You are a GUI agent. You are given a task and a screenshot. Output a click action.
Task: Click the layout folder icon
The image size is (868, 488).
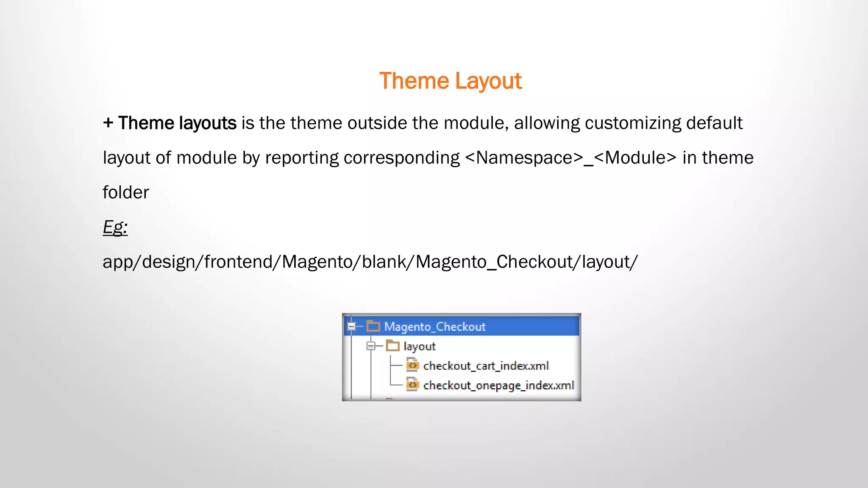point(393,346)
